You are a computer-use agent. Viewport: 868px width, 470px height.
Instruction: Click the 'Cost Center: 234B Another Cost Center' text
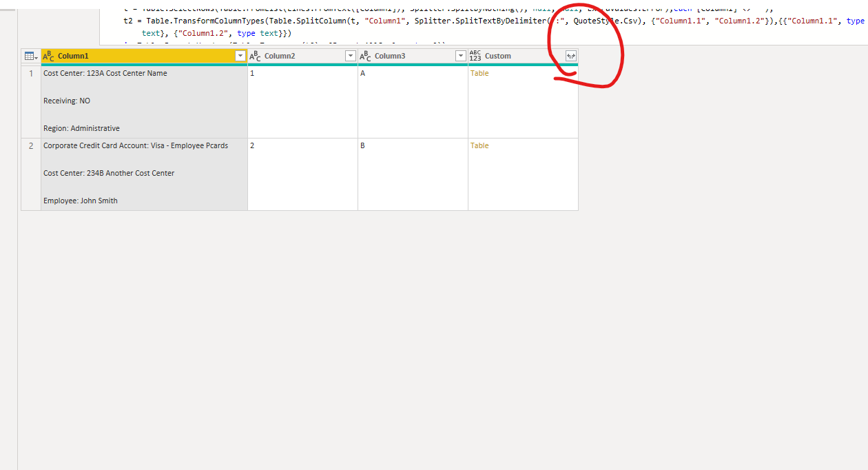(109, 173)
